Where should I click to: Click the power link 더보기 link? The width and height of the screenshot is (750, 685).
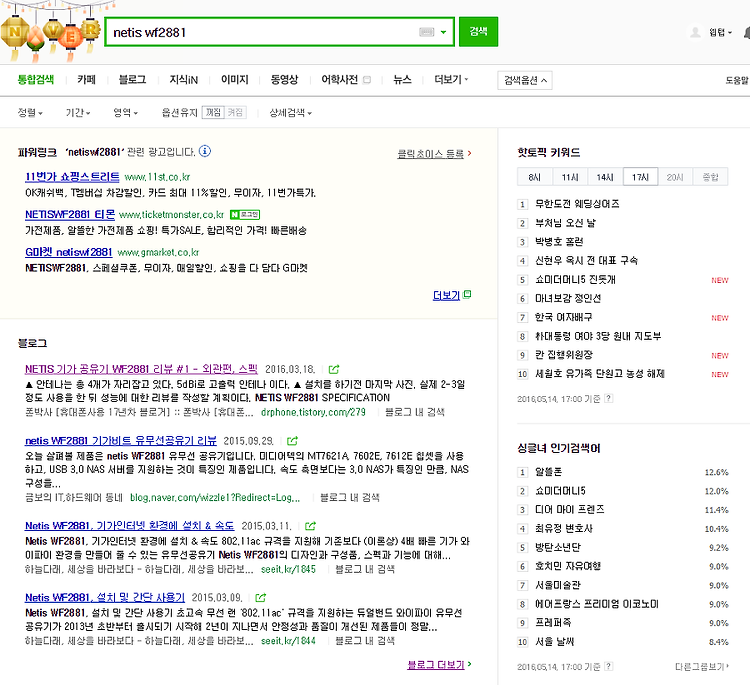click(x=446, y=295)
